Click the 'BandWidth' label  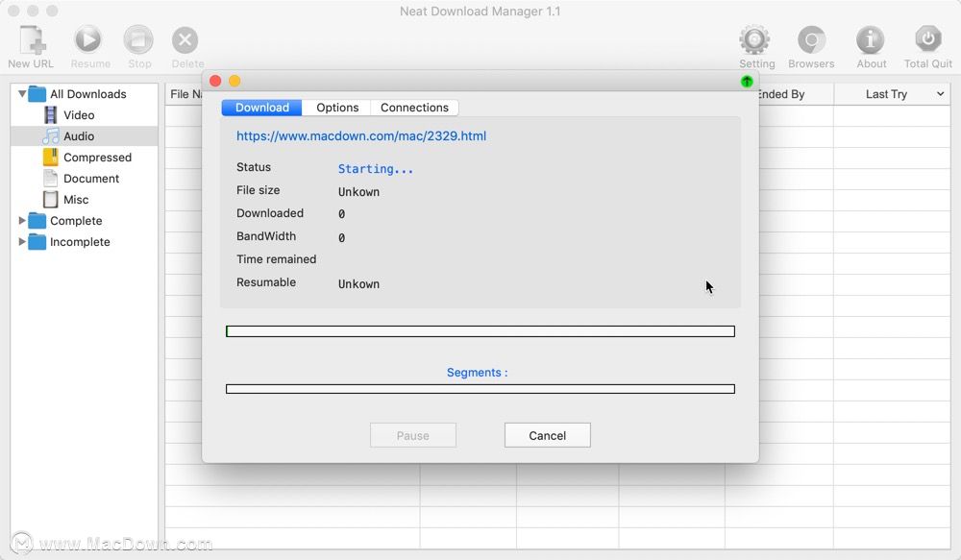coord(266,236)
